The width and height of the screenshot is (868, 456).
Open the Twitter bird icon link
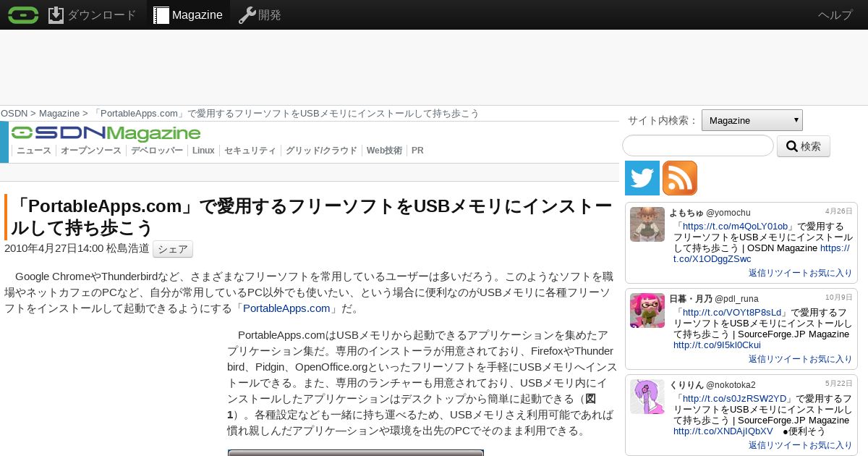[x=642, y=178]
